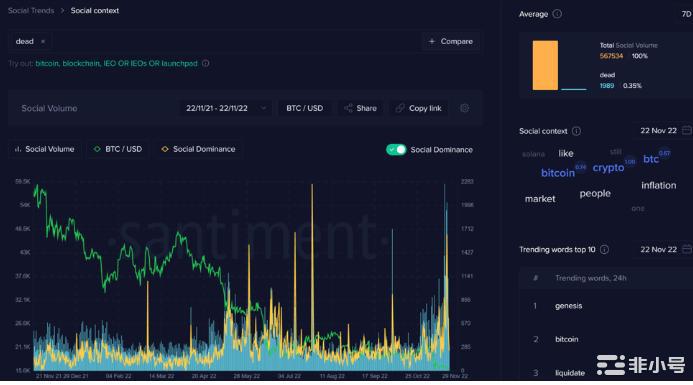693x385 pixels.
Task: Open the Social Trends breadcrumb link
Action: click(31, 11)
